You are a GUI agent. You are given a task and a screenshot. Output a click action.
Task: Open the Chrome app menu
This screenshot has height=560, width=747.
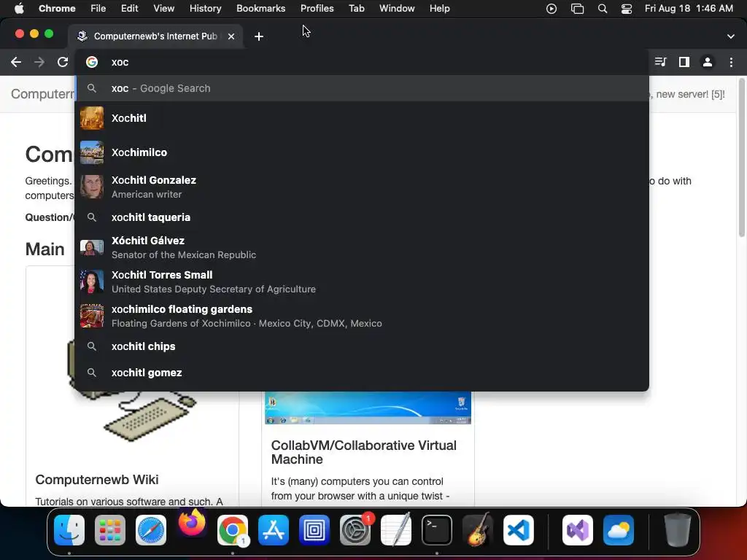57,9
